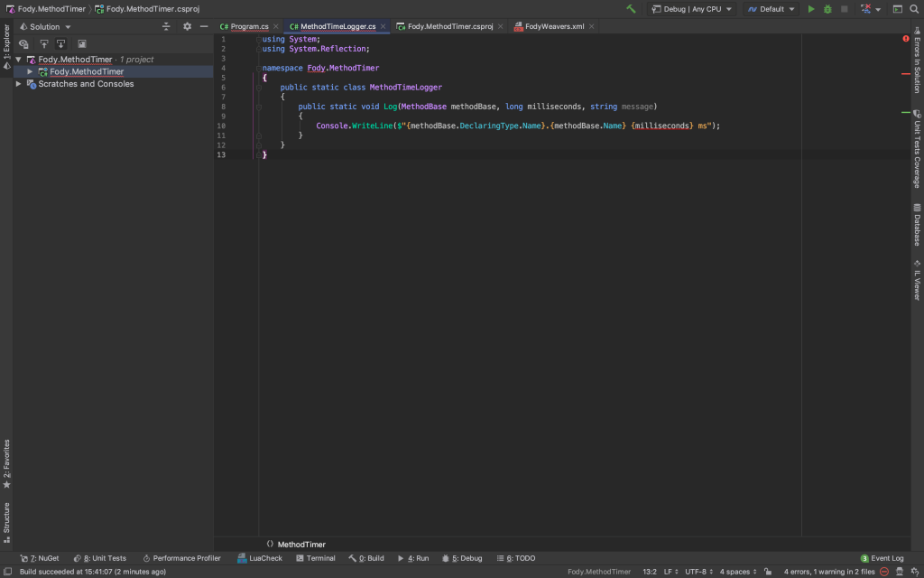Select the Fody.MethodTimer project row
The width and height of the screenshot is (924, 578).
pos(113,72)
